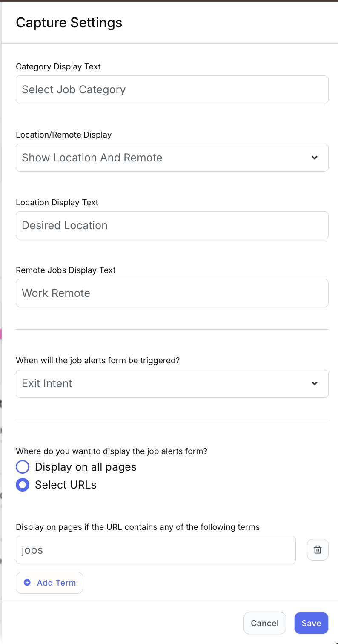Click the Capture Settings heading
This screenshot has height=644, width=338.
pos(69,23)
